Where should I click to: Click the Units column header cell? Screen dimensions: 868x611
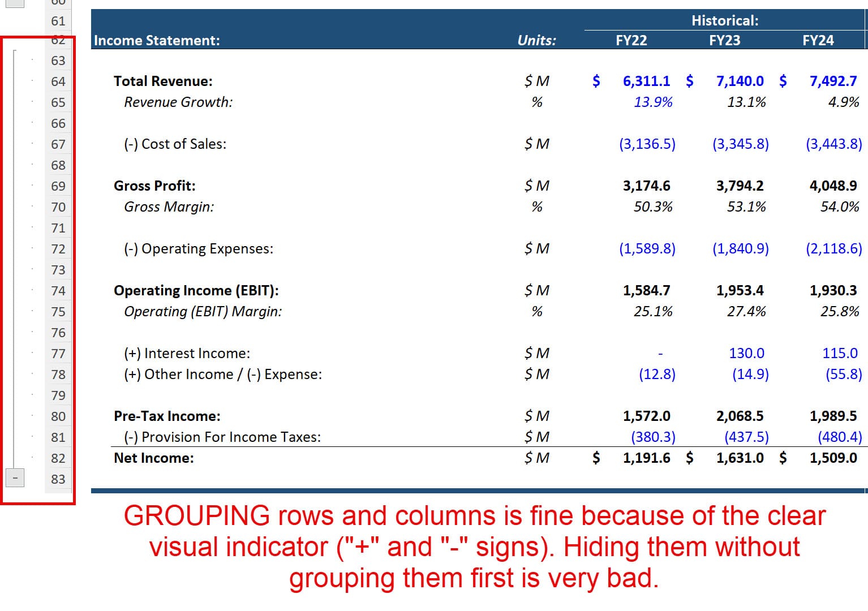click(x=536, y=40)
